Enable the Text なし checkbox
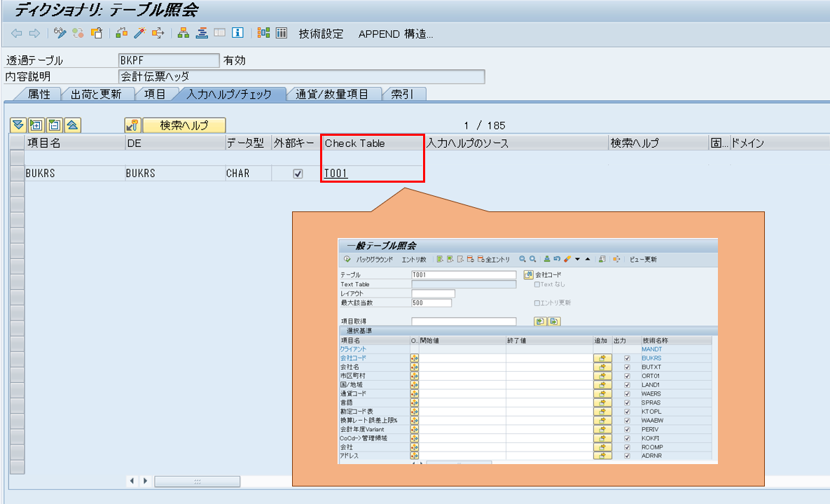This screenshot has width=830, height=504. click(x=538, y=285)
